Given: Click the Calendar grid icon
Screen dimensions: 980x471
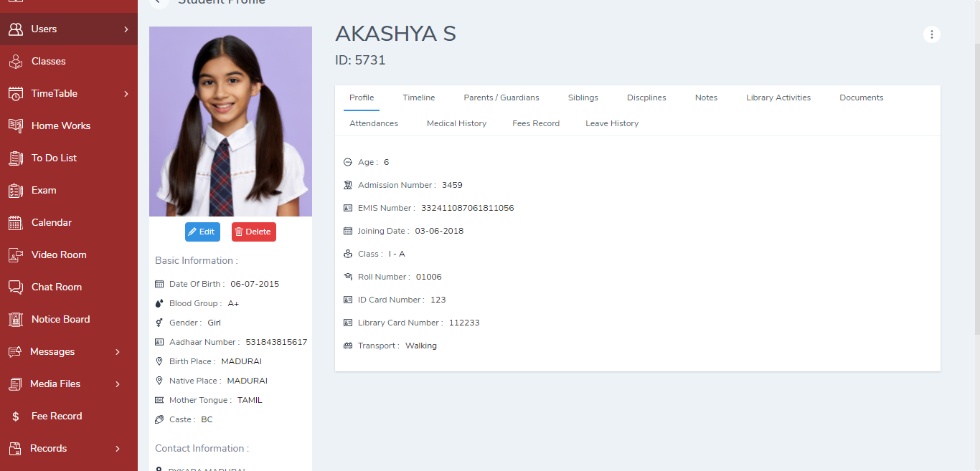Looking at the screenshot, I should click(16, 223).
